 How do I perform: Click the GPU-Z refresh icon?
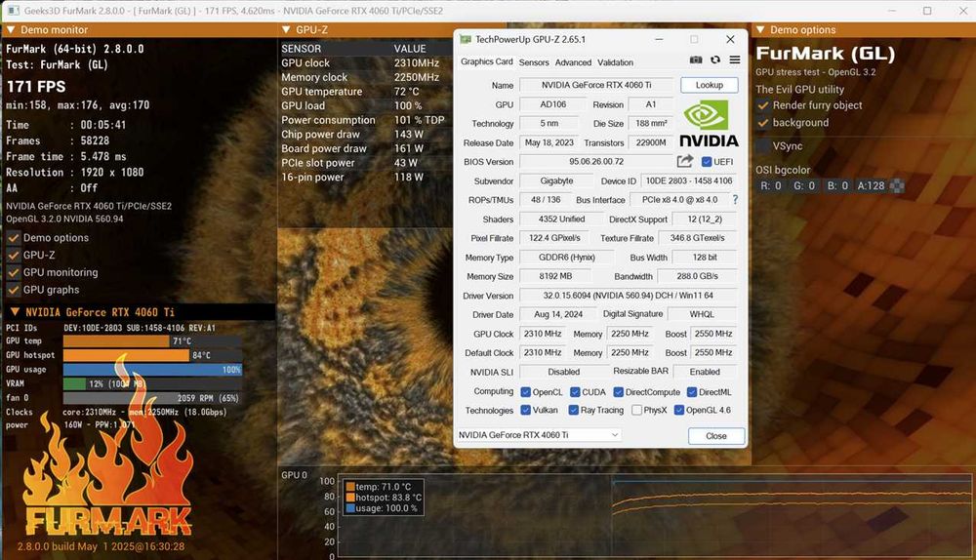(715, 60)
